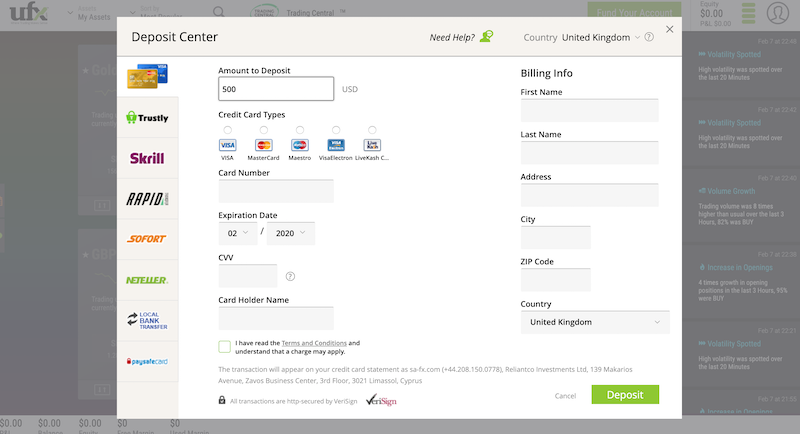The image size is (800, 434).
Task: Choose paysafecard payment method
Action: (147, 362)
